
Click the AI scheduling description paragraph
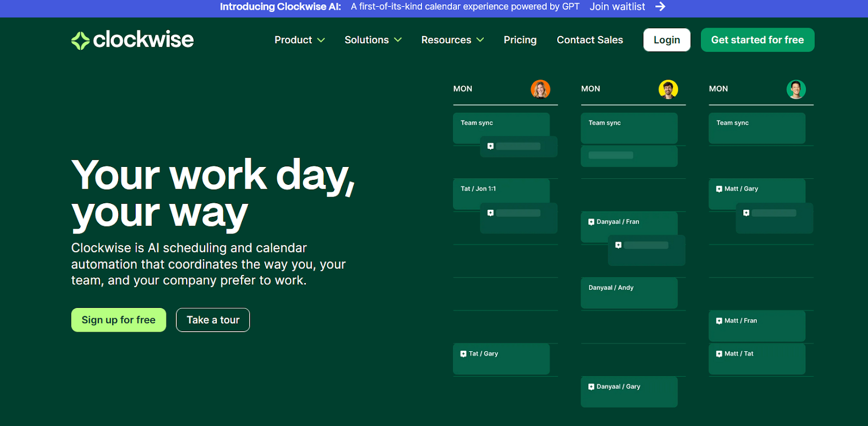coord(208,264)
